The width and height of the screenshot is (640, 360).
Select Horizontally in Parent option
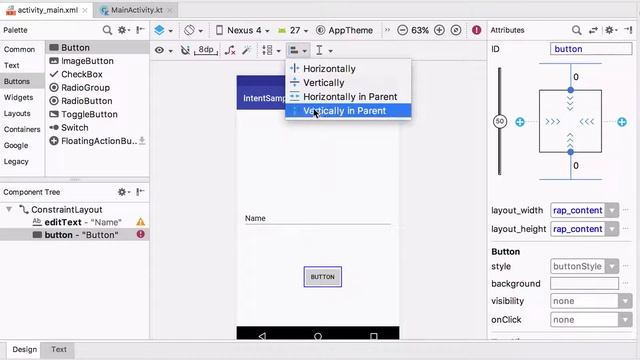pos(348,97)
